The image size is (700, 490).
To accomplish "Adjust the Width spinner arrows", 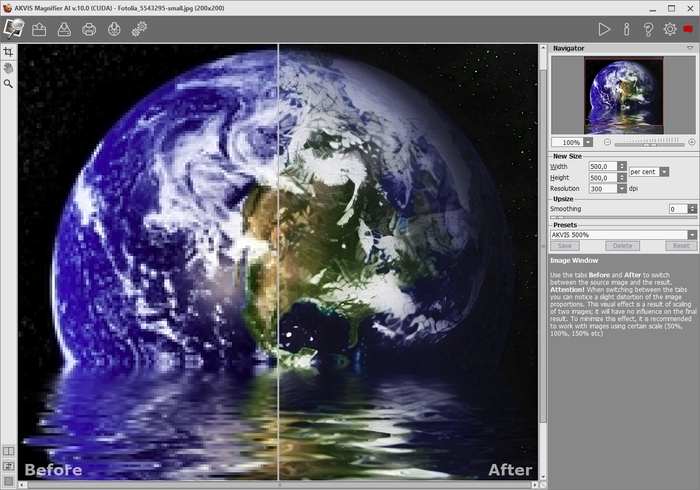I will [x=622, y=166].
